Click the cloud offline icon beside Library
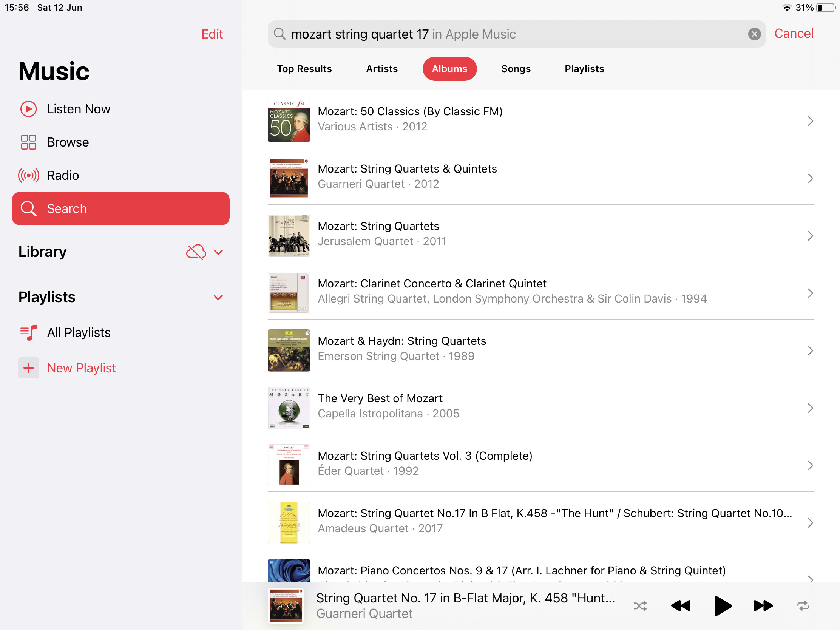840x630 pixels. point(196,252)
